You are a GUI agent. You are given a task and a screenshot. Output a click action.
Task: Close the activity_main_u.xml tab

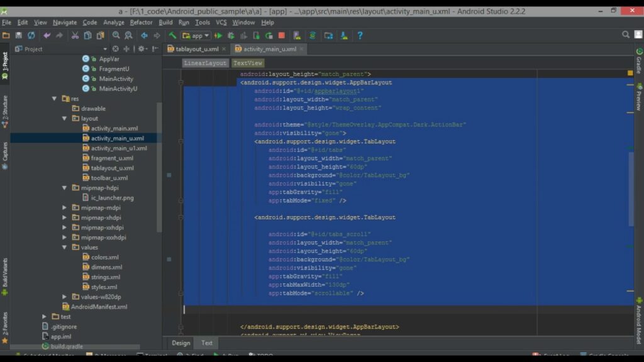(301, 49)
